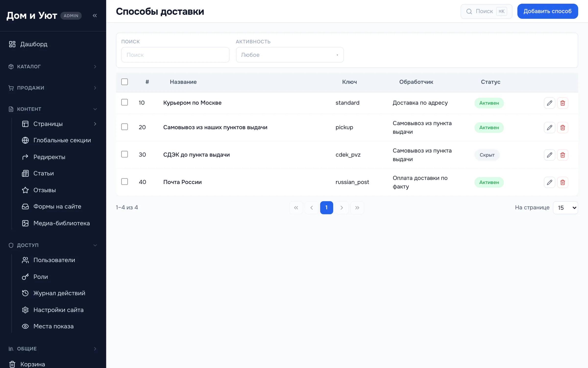Jump to the last page button

pyautogui.click(x=357, y=208)
